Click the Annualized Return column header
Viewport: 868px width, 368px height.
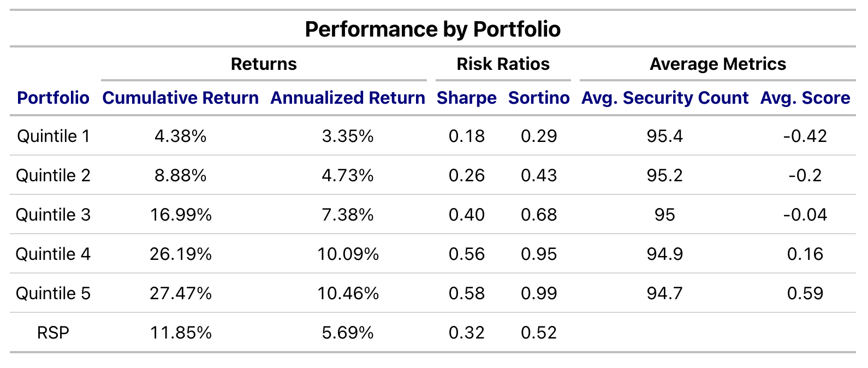coord(348,98)
